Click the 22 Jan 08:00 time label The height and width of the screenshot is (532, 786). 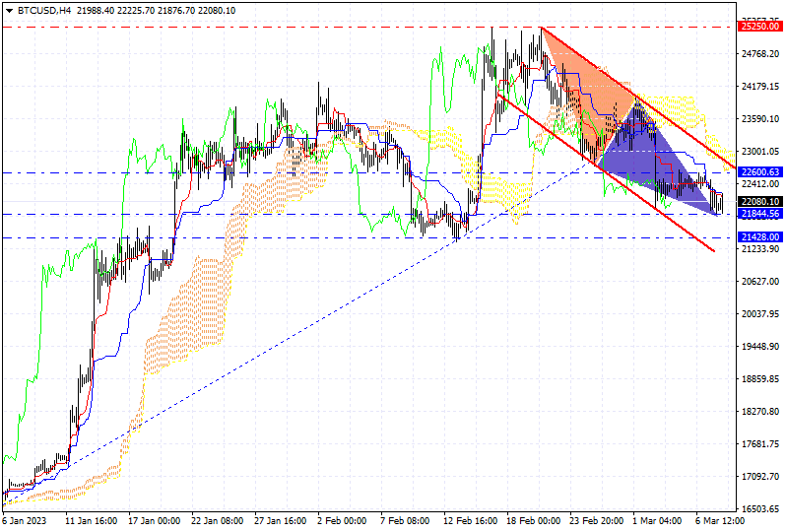tap(218, 521)
